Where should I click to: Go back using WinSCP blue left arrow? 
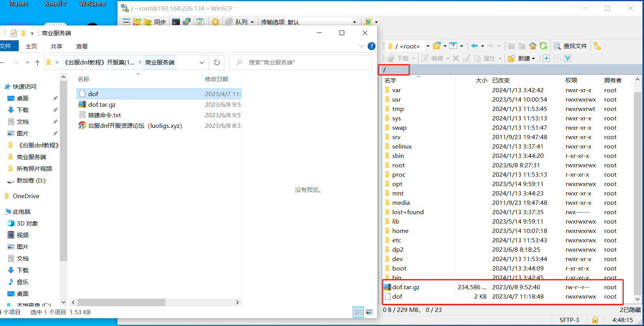click(475, 46)
